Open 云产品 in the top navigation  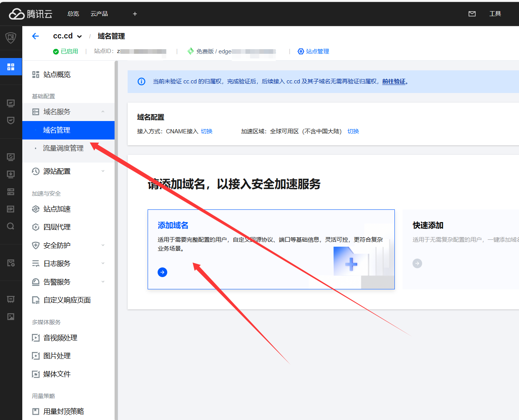[99, 14]
